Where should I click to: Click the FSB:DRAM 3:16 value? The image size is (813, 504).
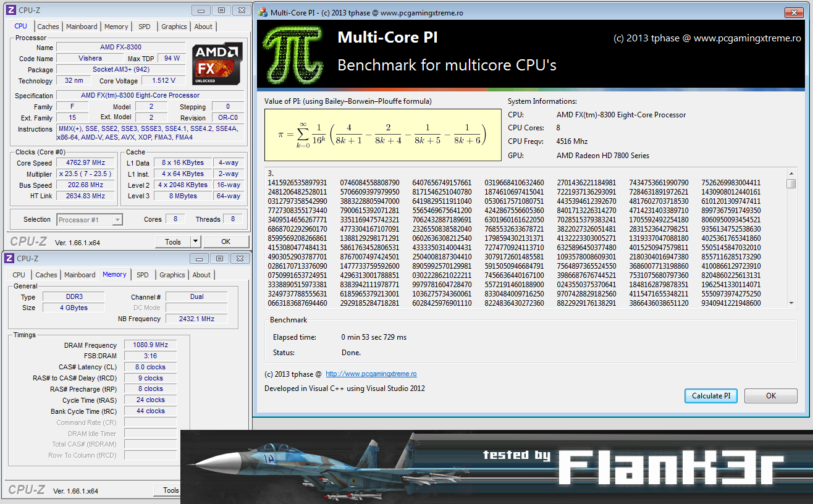151,356
